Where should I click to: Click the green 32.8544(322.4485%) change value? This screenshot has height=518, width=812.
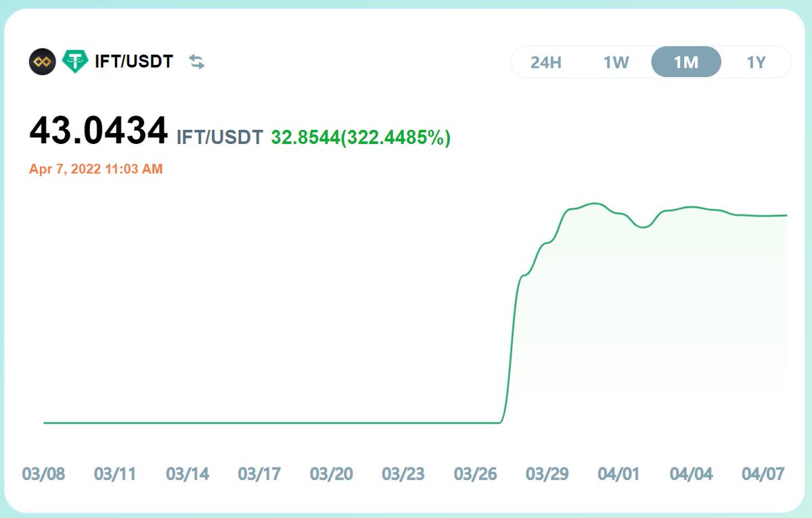click(361, 137)
